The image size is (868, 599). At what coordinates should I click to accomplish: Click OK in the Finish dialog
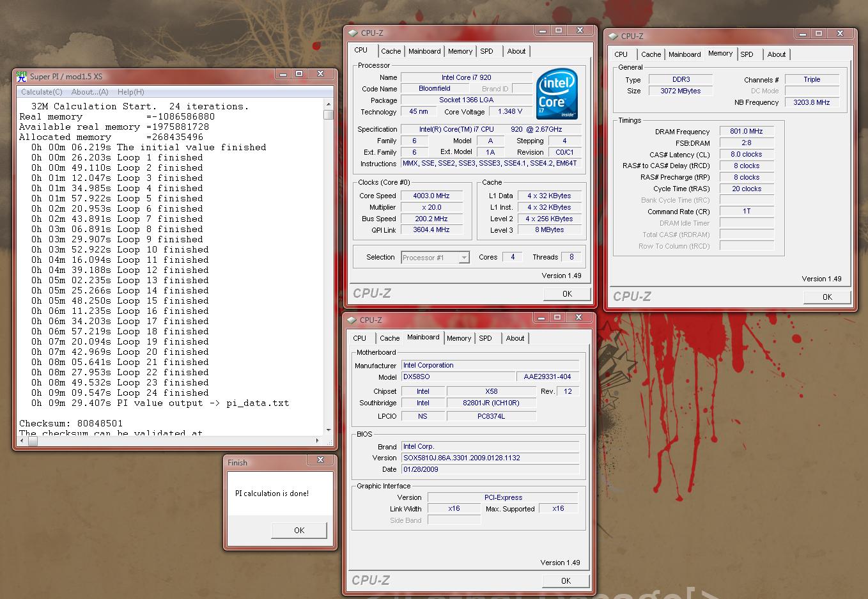[299, 530]
